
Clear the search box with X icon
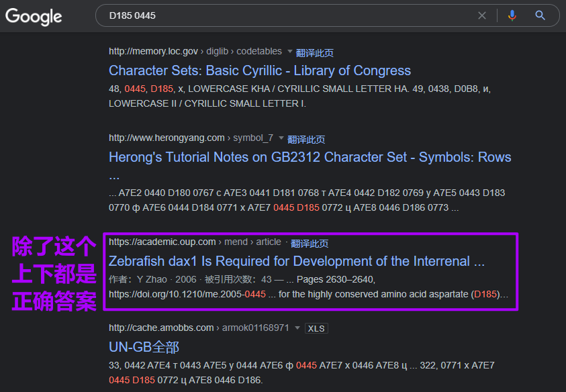coord(482,15)
